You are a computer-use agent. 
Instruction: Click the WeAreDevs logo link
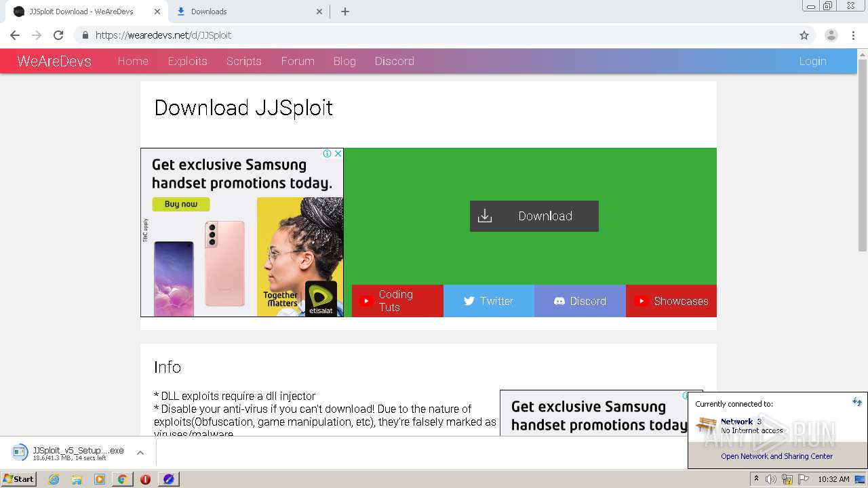pyautogui.click(x=54, y=61)
